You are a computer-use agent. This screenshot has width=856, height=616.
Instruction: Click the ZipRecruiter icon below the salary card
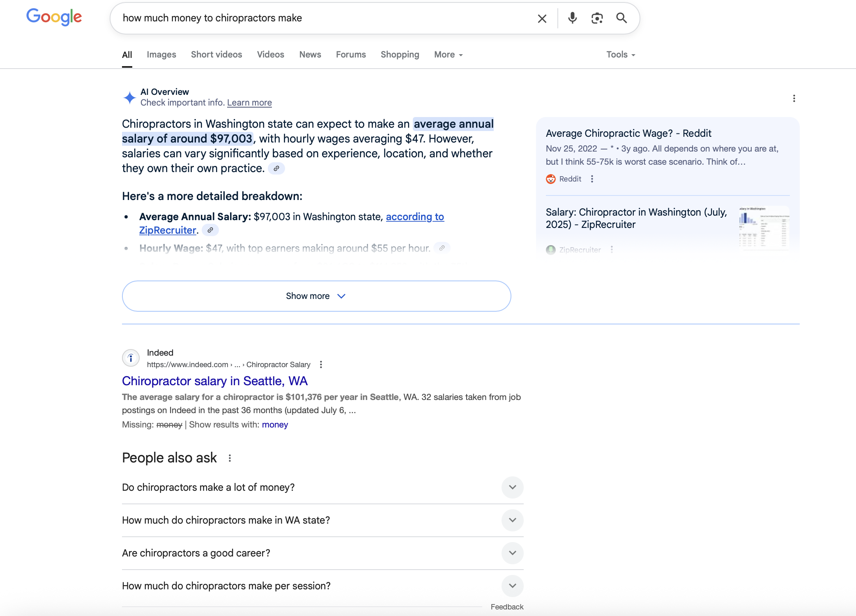(550, 250)
